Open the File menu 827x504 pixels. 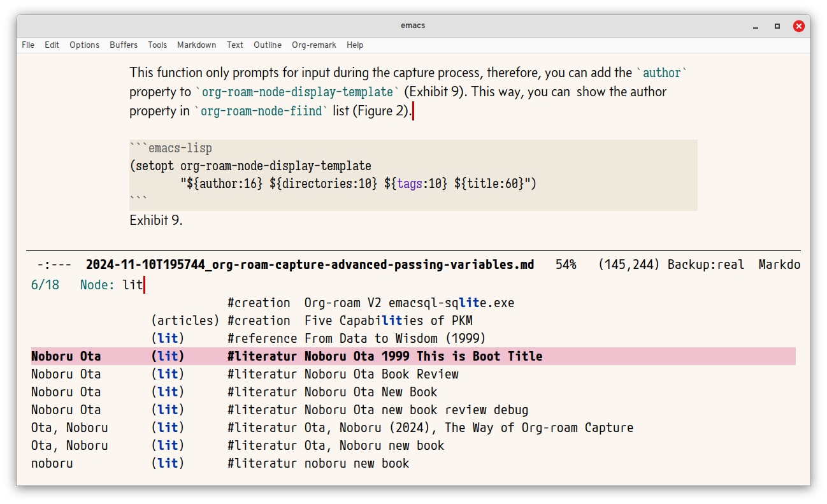[x=28, y=45]
